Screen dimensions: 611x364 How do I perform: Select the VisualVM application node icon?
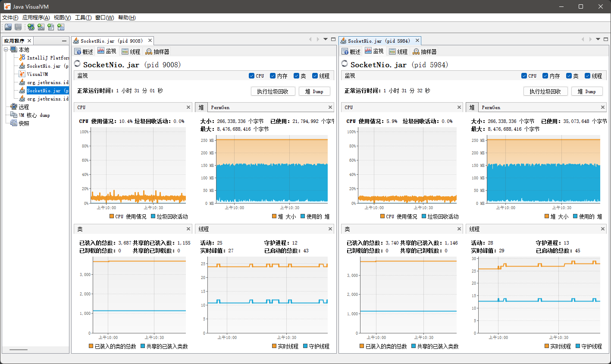(22, 74)
